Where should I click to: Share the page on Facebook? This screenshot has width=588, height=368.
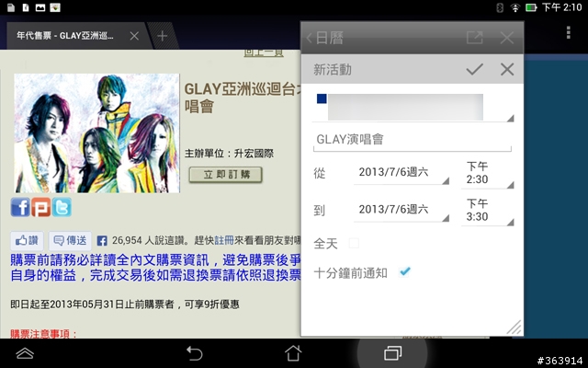pyautogui.click(x=20, y=207)
